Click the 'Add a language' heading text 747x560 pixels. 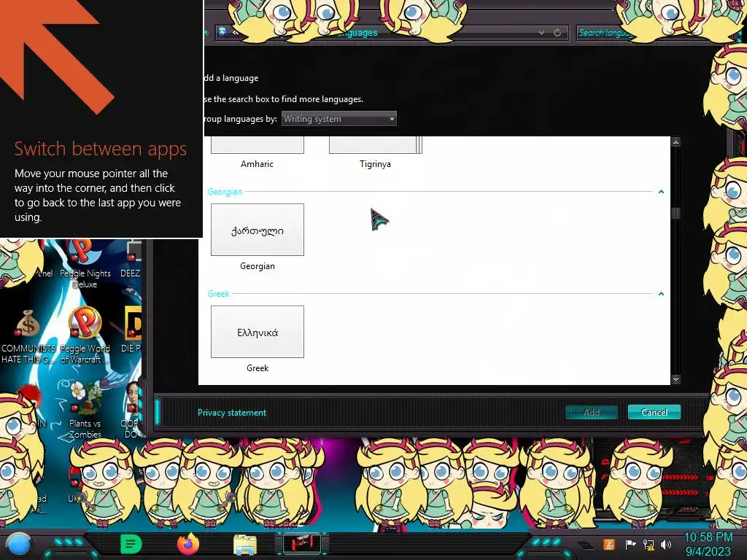pos(231,78)
